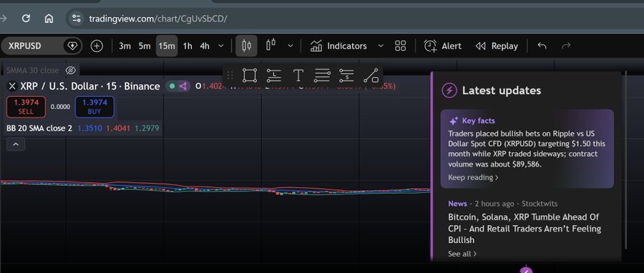Reload the browser page

(26, 19)
